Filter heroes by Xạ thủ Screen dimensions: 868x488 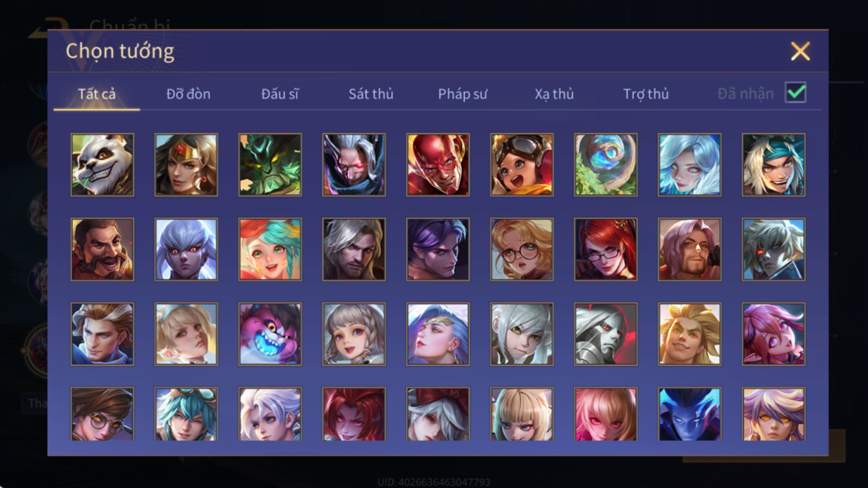coord(554,94)
